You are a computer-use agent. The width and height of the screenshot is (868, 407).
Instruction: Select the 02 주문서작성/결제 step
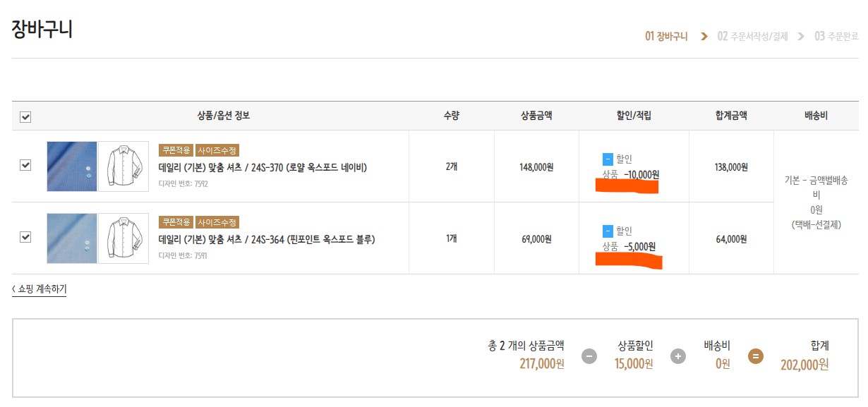click(x=752, y=37)
